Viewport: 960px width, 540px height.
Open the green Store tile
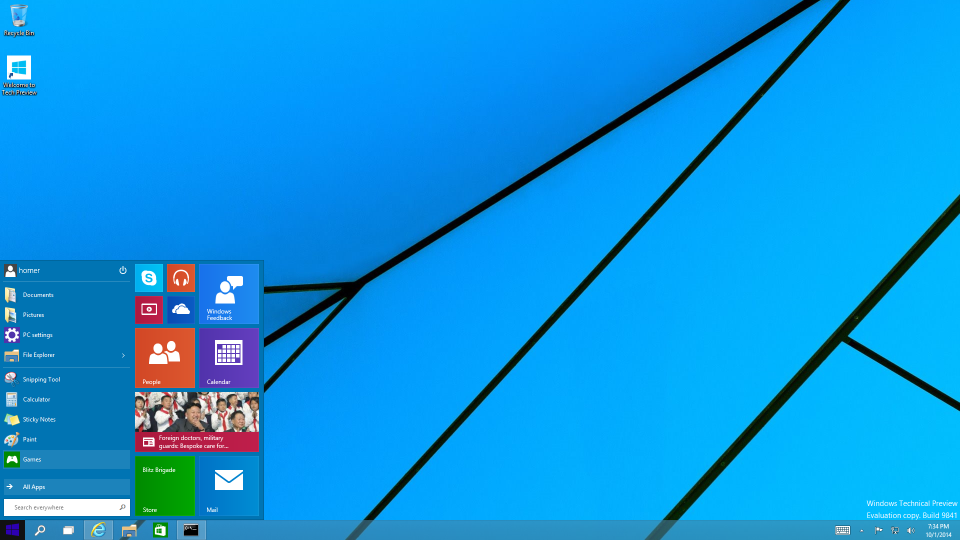click(165, 486)
